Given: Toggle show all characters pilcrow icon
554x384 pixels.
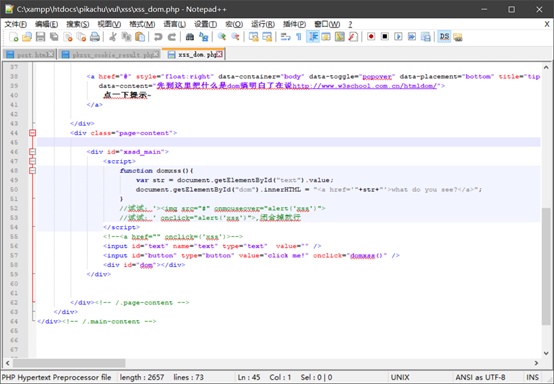Looking at the screenshot, I should [x=299, y=37].
